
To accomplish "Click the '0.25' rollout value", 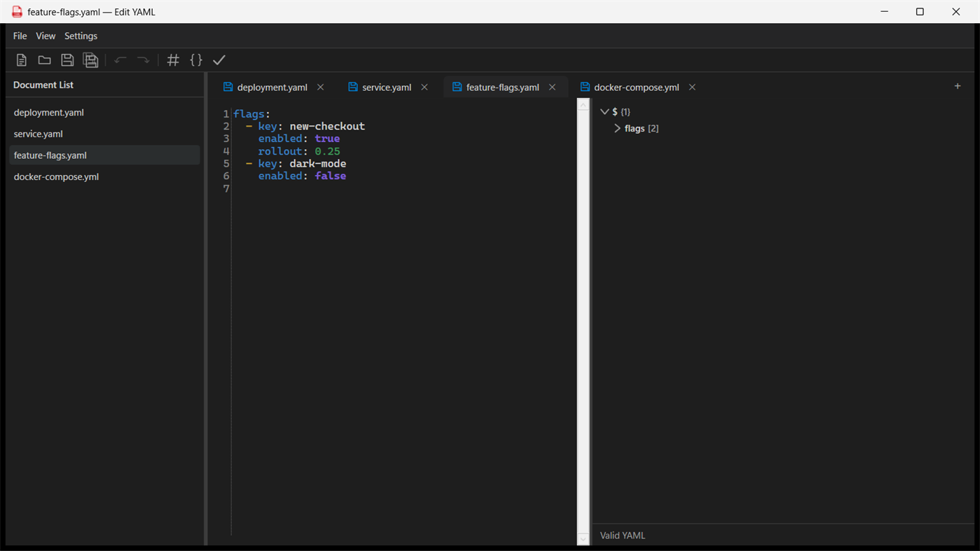I will pyautogui.click(x=327, y=151).
